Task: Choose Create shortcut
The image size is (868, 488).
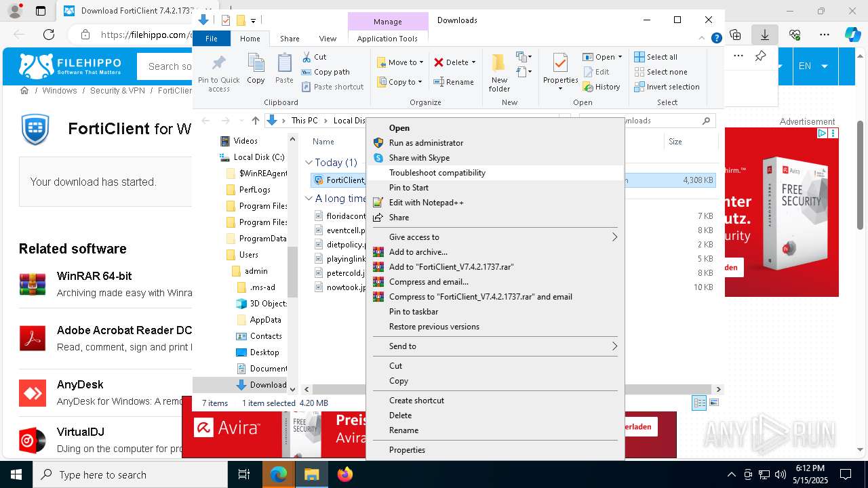Action: (x=495, y=401)
